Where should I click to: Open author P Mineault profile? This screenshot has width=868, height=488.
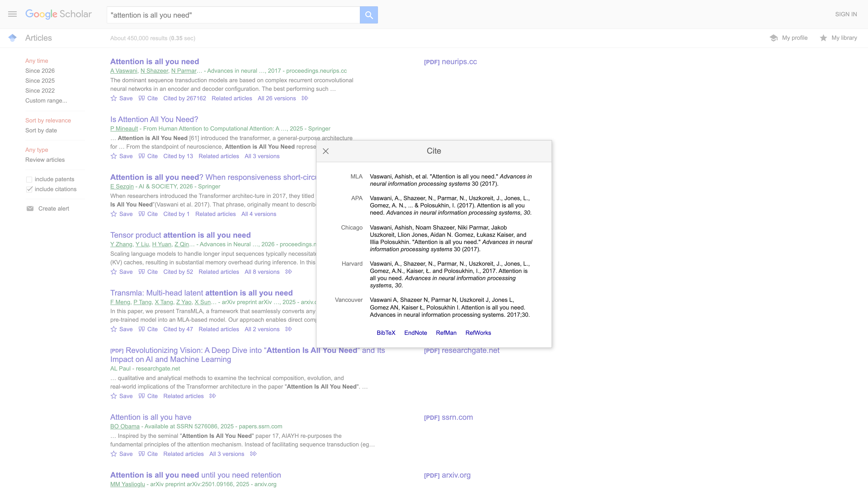124,129
